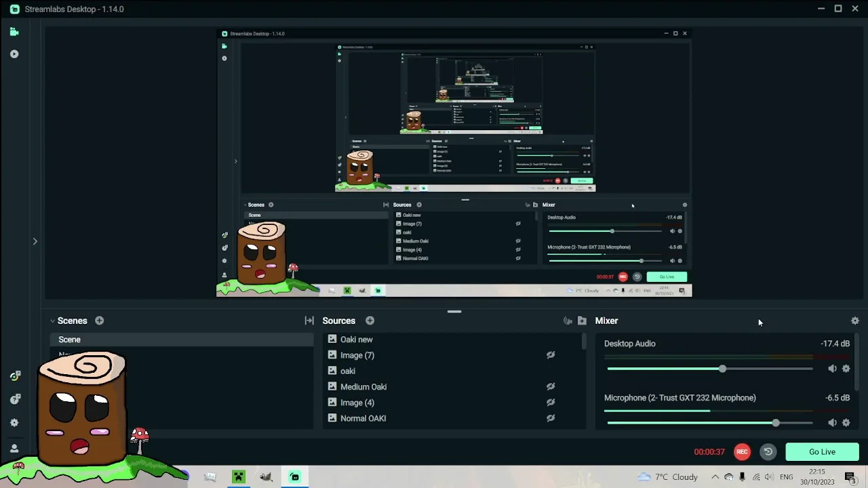This screenshot has height=488, width=868.
Task: Click the replay buffer icon
Action: pyautogui.click(x=768, y=452)
